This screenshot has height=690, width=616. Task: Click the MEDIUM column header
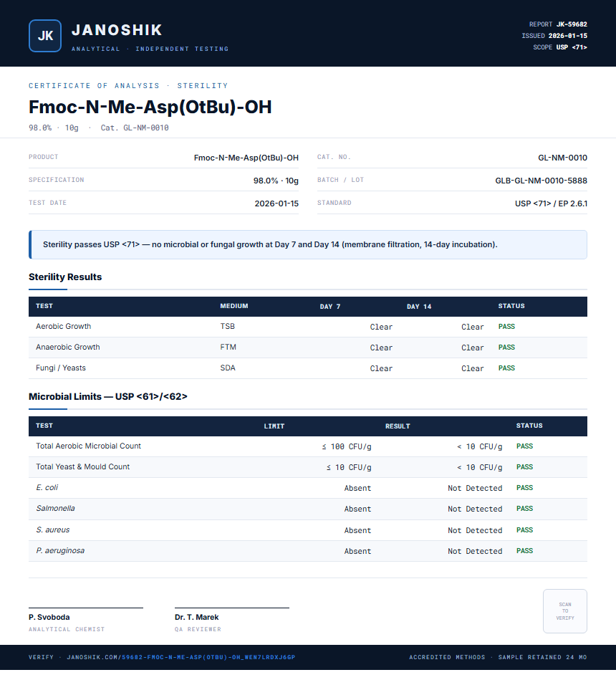(234, 306)
